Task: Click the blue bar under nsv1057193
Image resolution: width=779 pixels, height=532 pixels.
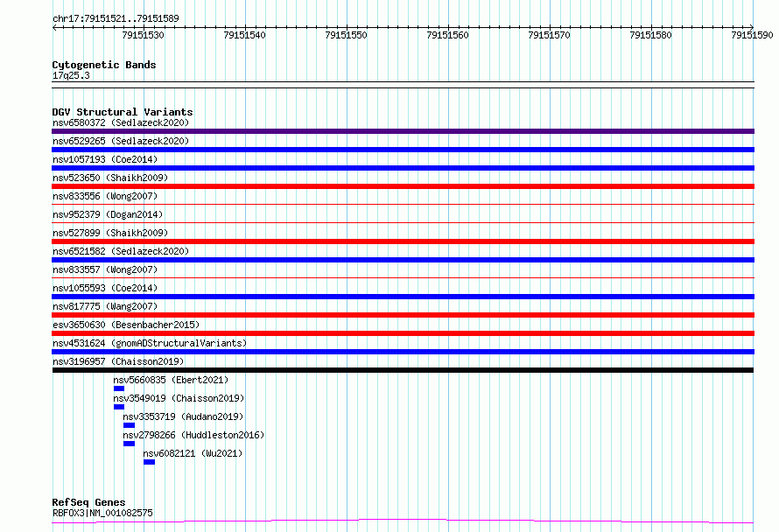Action: pyautogui.click(x=403, y=168)
